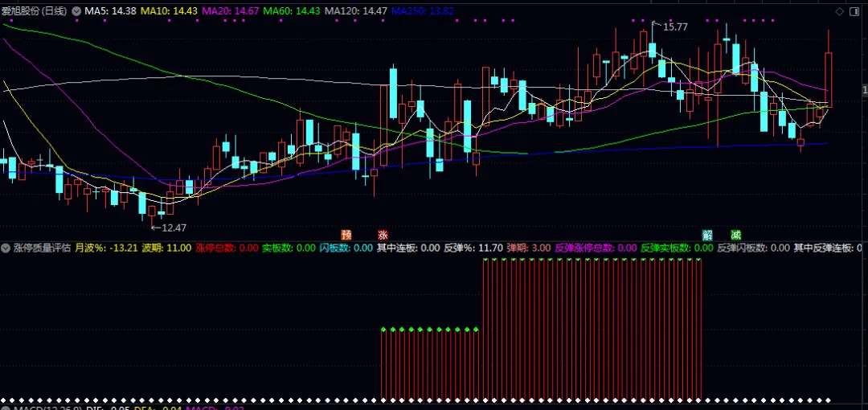Click the 爱旭股份 (日线) chart title
The image size is (868, 410).
(x=35, y=11)
